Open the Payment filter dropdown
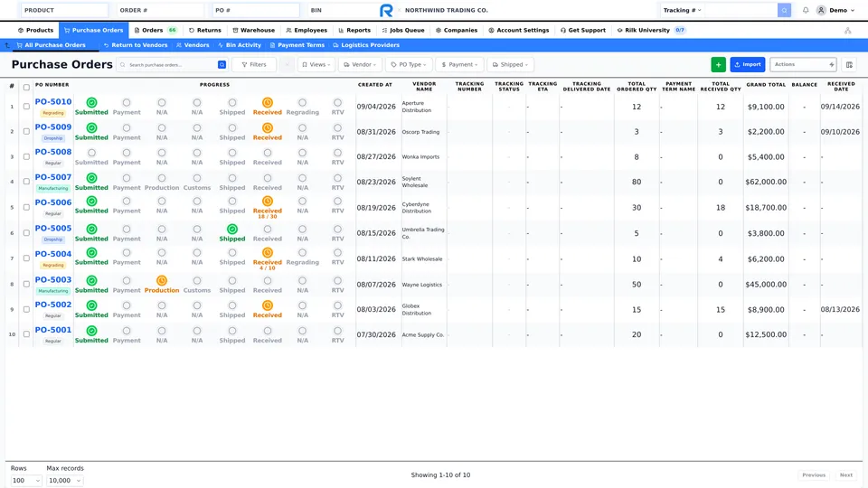 [x=459, y=65]
